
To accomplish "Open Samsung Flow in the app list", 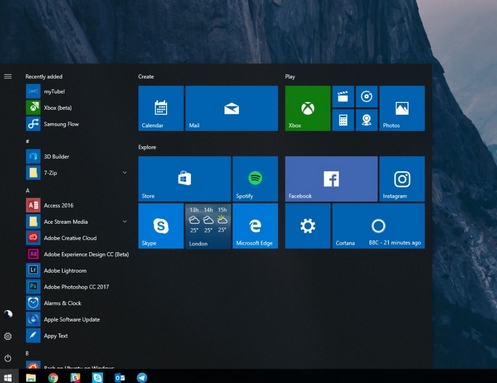I will pyautogui.click(x=77, y=124).
